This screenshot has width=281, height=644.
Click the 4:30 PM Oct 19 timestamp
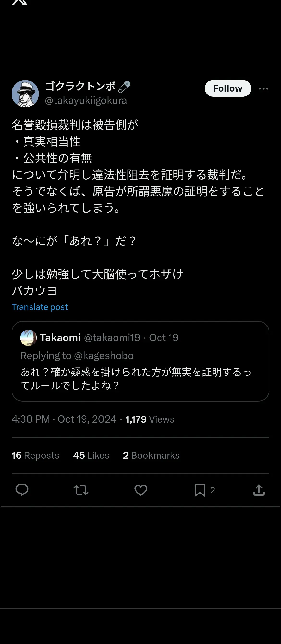point(64,419)
